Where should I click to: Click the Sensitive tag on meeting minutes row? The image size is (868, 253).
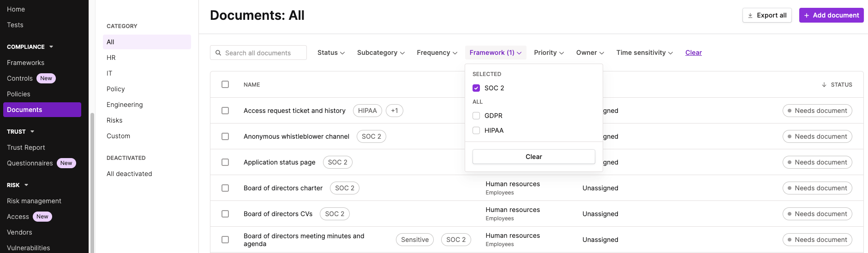point(415,240)
